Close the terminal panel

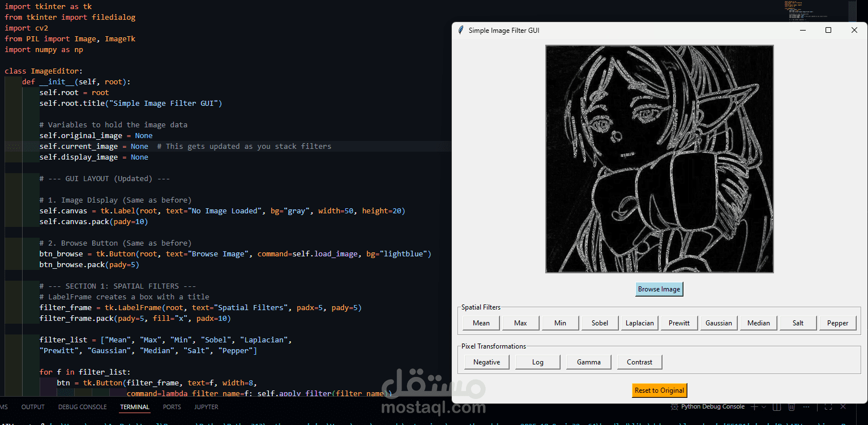(x=844, y=407)
